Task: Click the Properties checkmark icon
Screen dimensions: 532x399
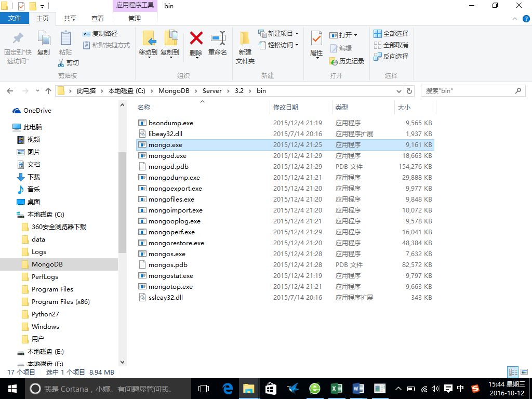Action: 316,38
